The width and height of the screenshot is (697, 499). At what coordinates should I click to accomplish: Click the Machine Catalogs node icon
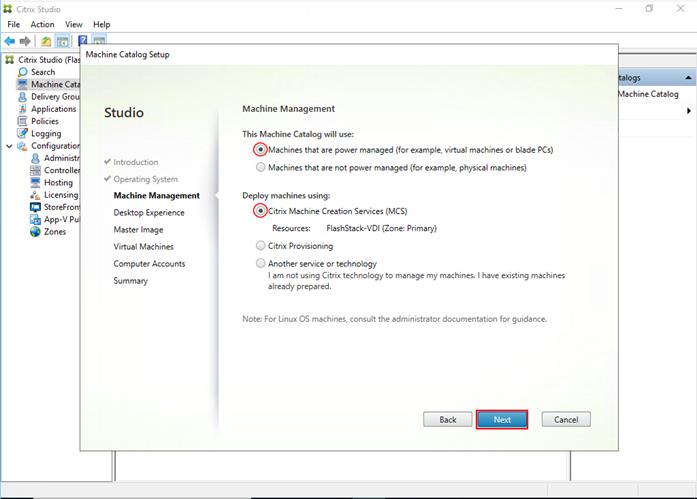(22, 84)
